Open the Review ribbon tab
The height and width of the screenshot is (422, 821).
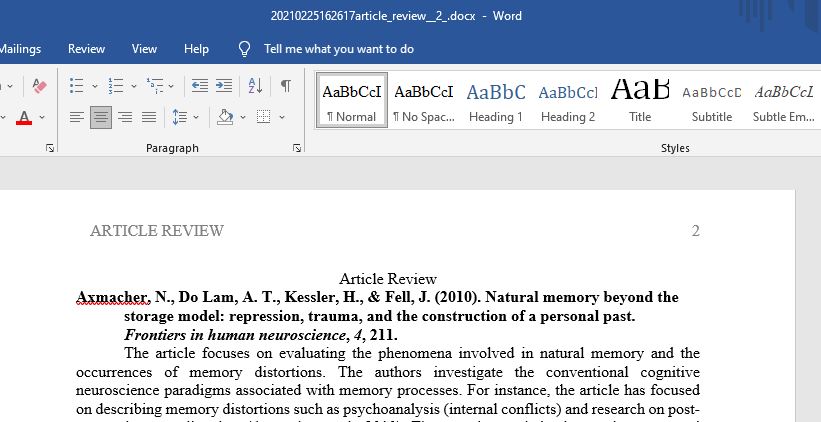(86, 49)
